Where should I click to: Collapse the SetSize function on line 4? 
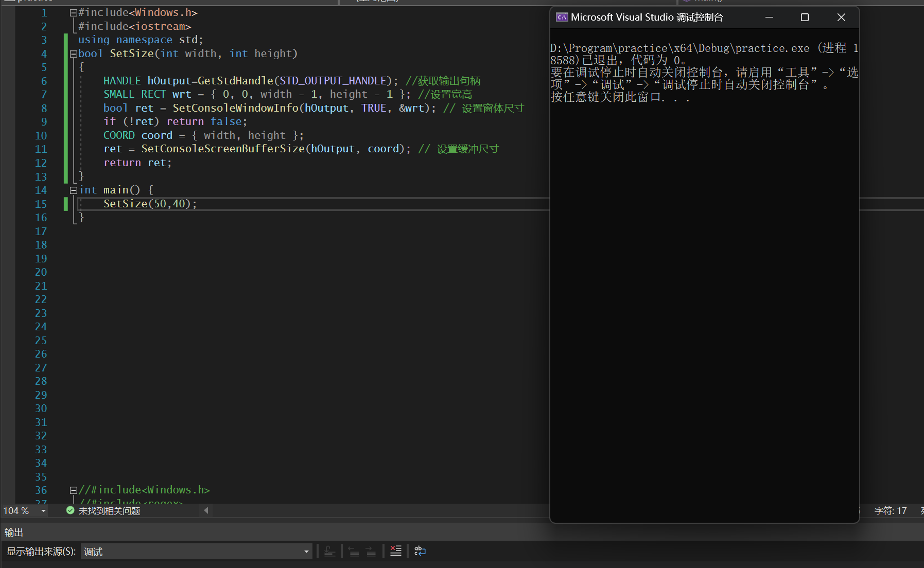tap(73, 54)
